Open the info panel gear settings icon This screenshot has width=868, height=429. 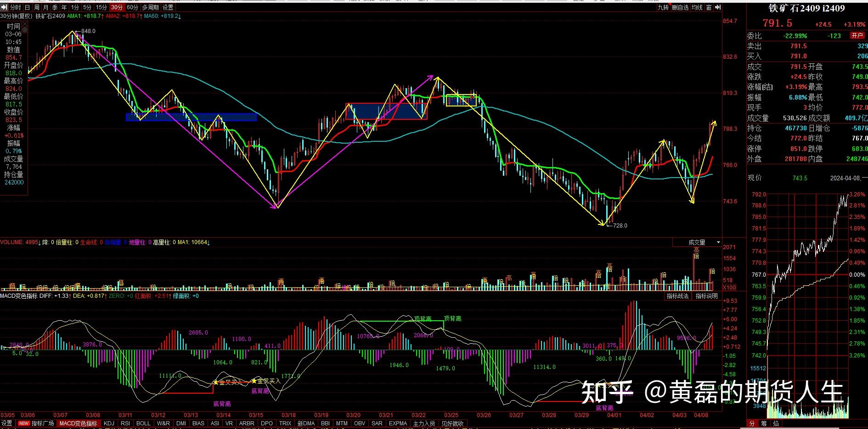(x=25, y=29)
